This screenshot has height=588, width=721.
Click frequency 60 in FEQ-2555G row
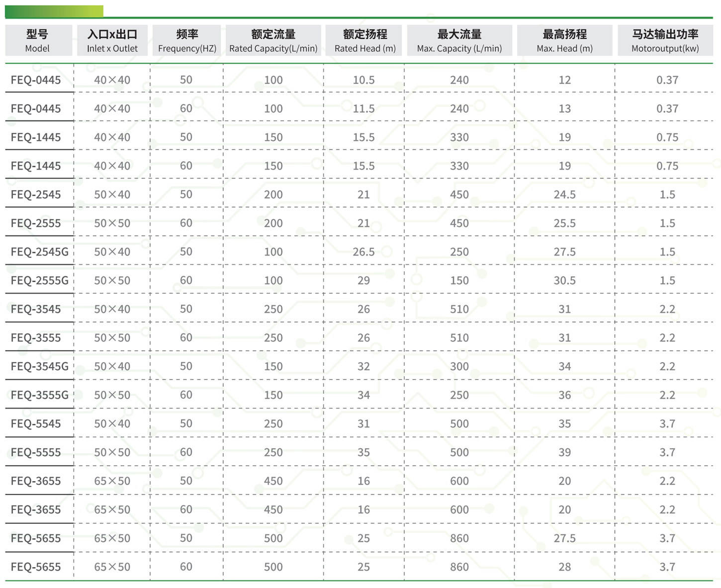point(186,280)
